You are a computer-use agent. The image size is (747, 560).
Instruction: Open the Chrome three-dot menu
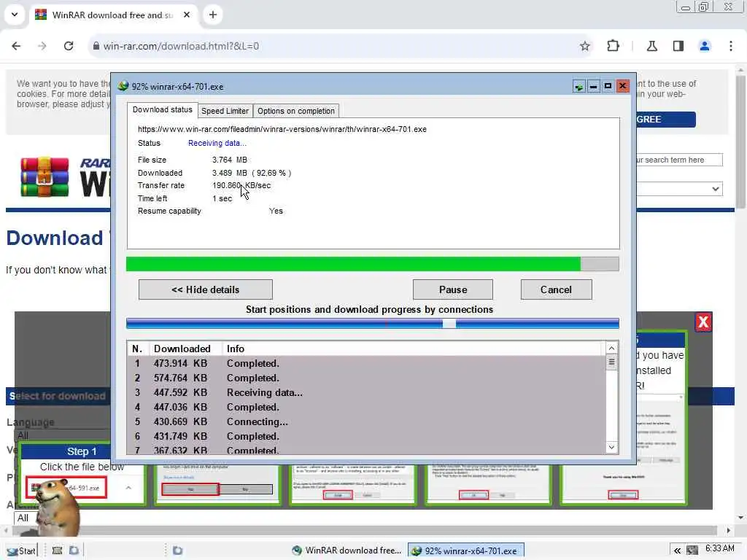731,46
